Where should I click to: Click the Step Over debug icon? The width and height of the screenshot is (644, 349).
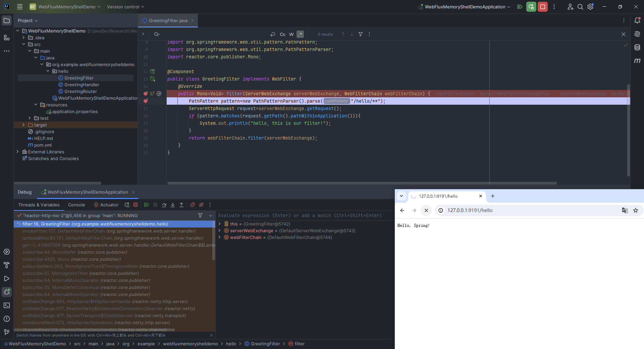pyautogui.click(x=164, y=205)
